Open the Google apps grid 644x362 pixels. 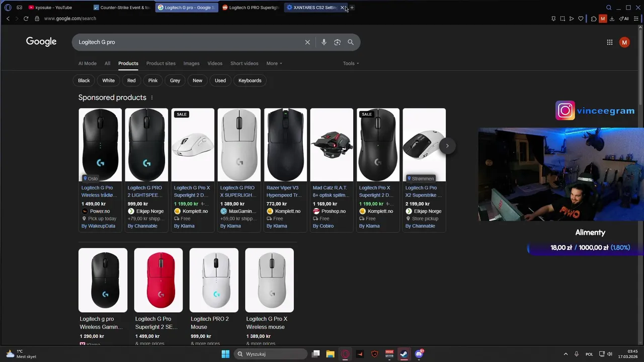[609, 42]
